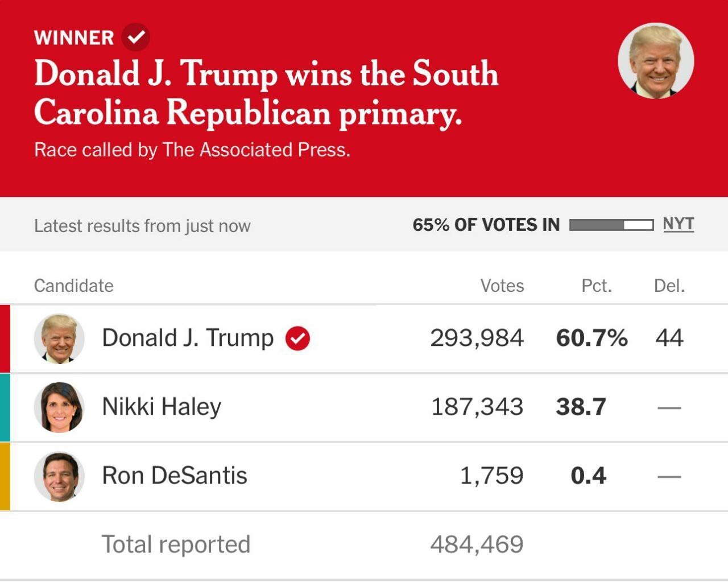Select the Ron DeSantis name
Screen dimensions: 728x582
[175, 476]
